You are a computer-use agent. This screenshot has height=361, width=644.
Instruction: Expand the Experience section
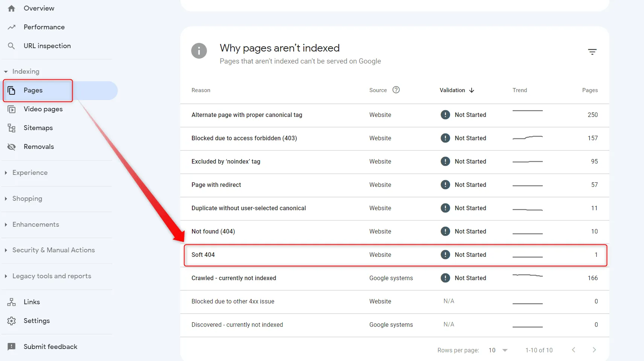[6, 173]
